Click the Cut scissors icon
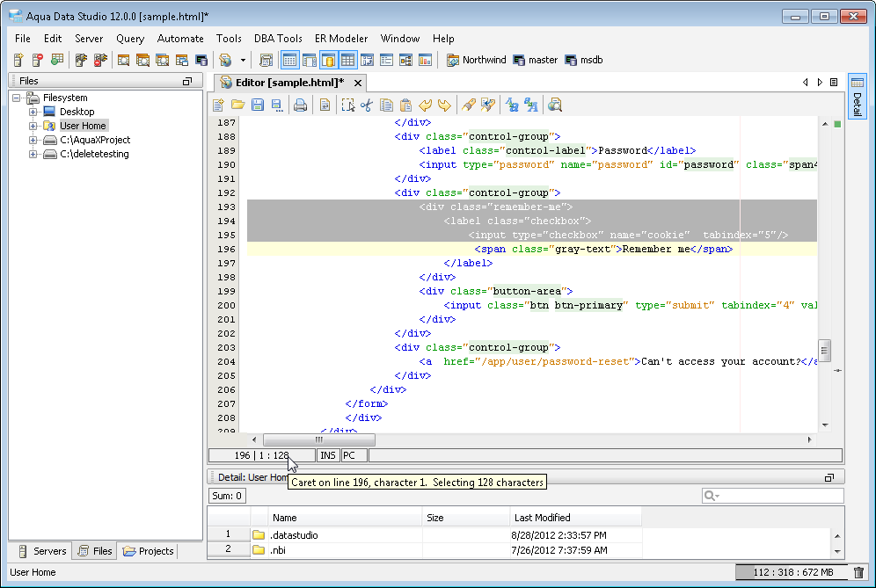Screen dimensions: 876x588 coord(367,105)
